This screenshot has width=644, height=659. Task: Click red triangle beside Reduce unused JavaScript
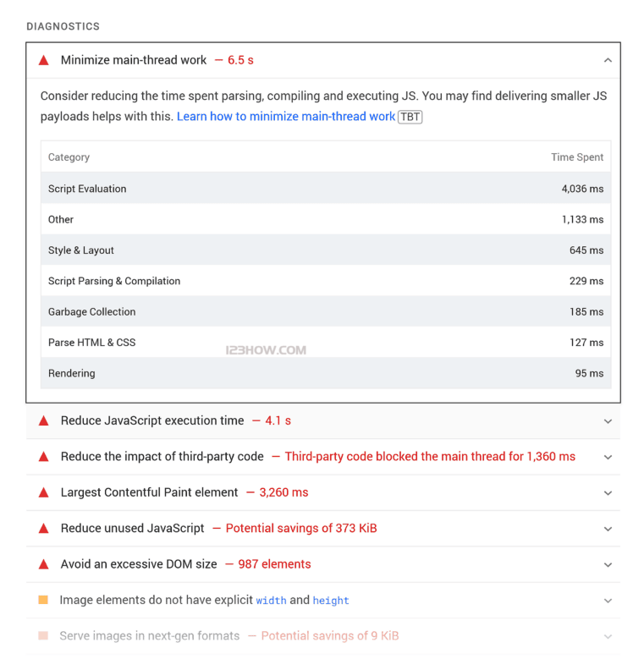pos(43,529)
